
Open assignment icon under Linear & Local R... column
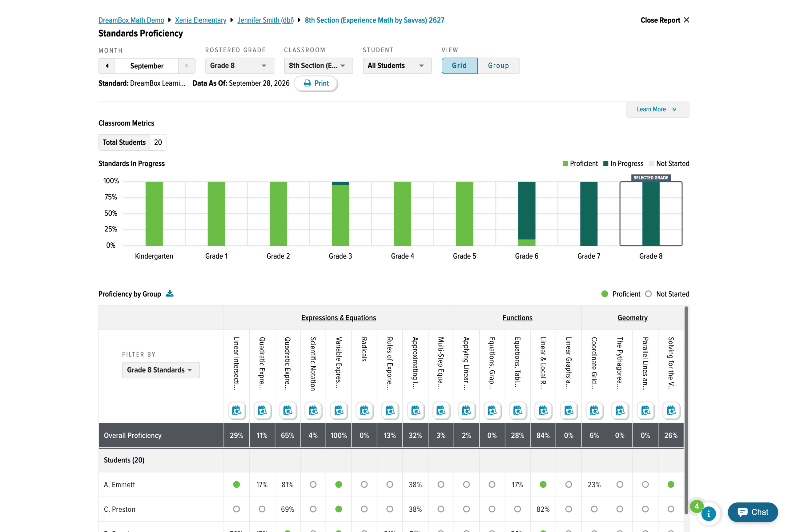point(543,411)
